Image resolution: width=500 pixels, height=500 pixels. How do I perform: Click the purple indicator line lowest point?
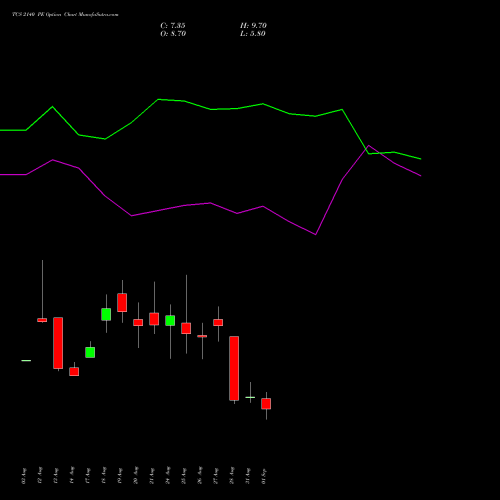[x=315, y=235]
